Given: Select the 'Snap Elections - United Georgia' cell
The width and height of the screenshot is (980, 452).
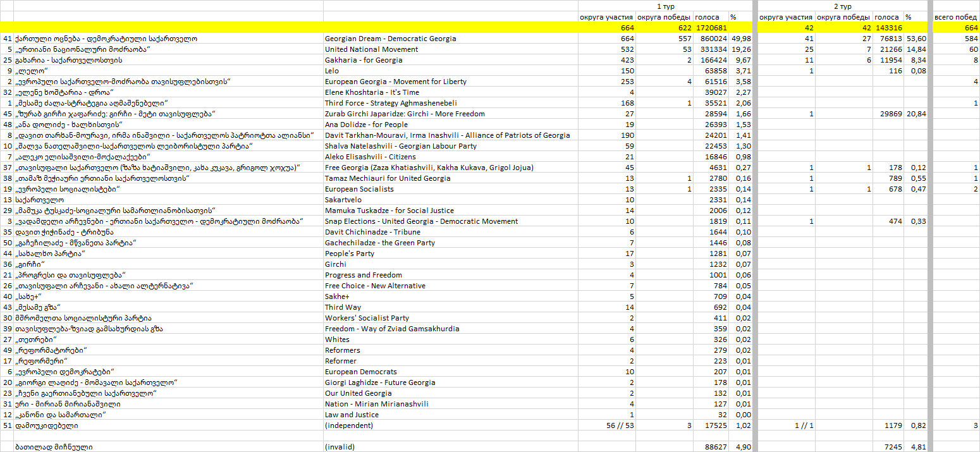Looking at the screenshot, I should click(451, 221).
